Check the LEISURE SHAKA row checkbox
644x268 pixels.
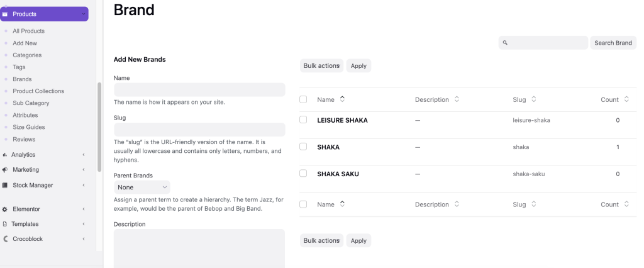[x=303, y=120]
